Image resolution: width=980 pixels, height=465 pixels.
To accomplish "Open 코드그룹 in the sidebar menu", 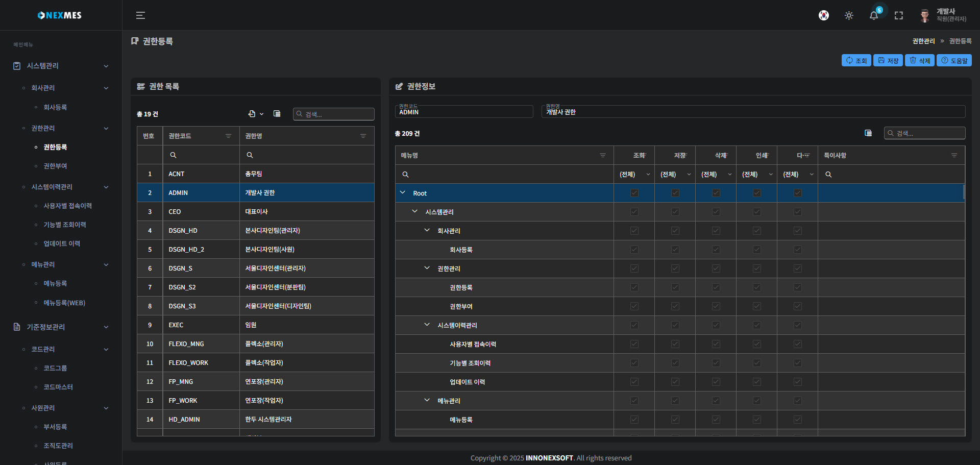I will point(55,368).
